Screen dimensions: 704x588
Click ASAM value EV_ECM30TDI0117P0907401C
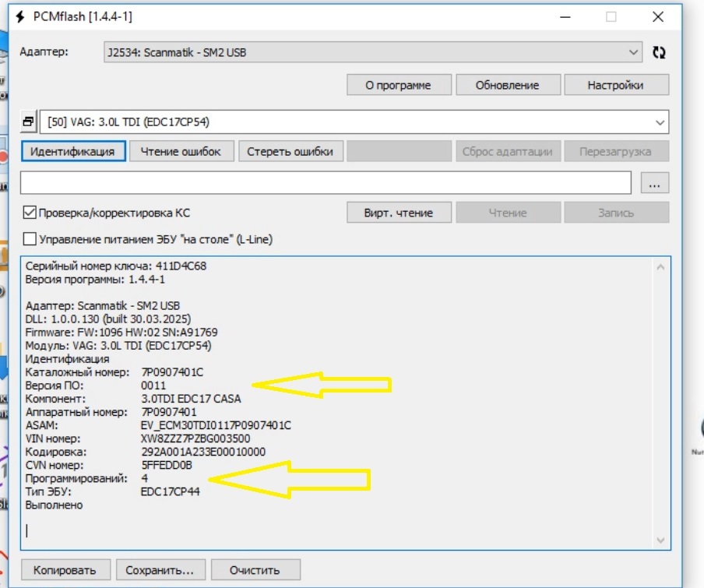coord(216,425)
